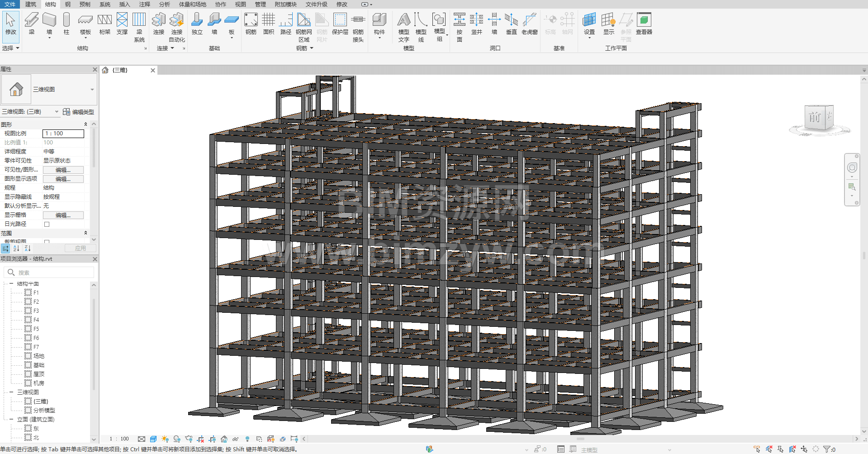Toggle the 裁剪视图 checkbox
The width and height of the screenshot is (868, 454).
(x=47, y=242)
